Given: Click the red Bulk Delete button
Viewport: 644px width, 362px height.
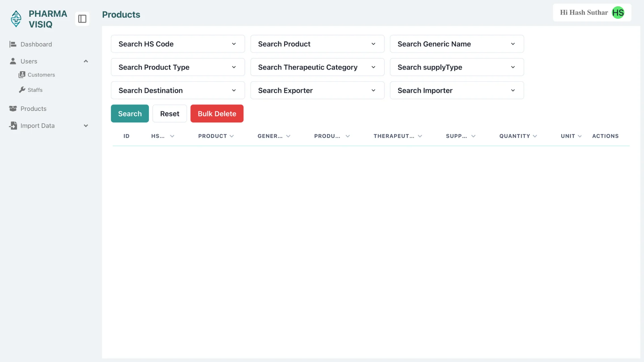Looking at the screenshot, I should [x=217, y=114].
